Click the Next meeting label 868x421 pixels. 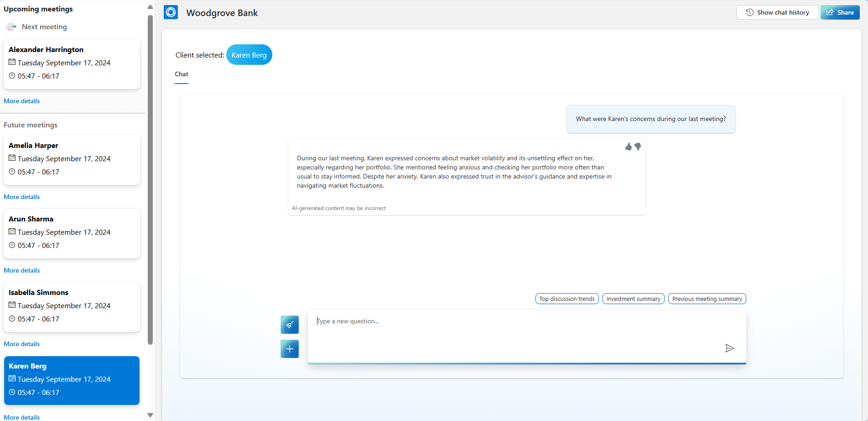pos(44,27)
